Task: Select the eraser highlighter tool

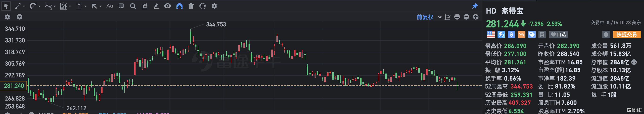Action: 156,6
